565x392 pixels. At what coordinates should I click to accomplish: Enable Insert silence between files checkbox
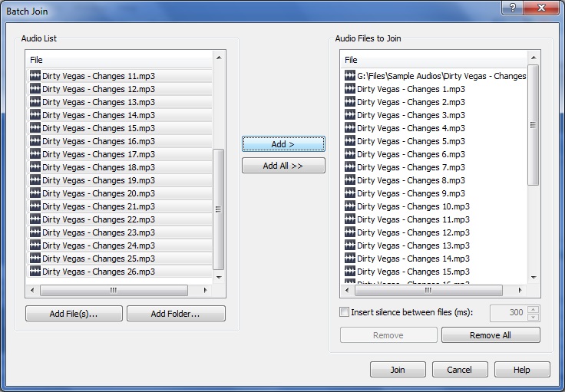(x=345, y=311)
